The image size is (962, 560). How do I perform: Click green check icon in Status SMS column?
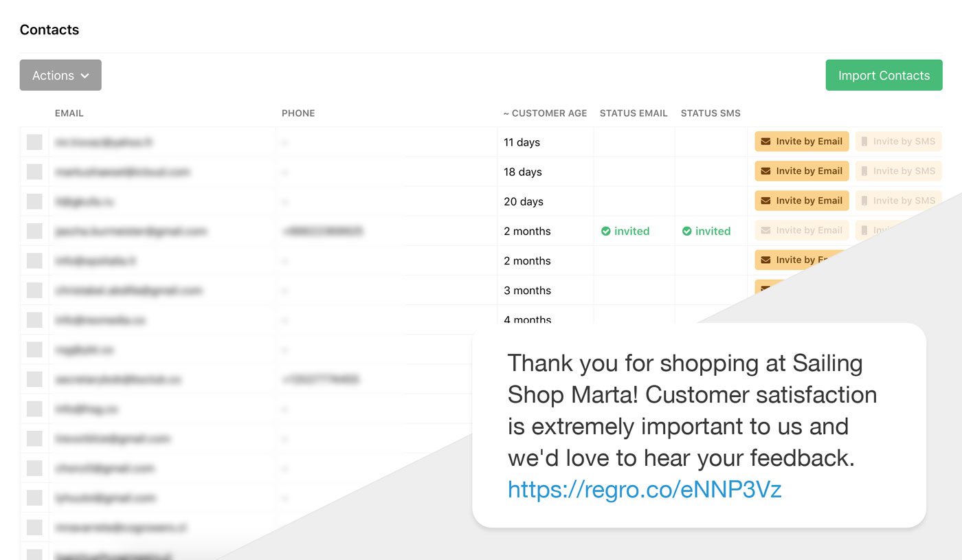686,232
